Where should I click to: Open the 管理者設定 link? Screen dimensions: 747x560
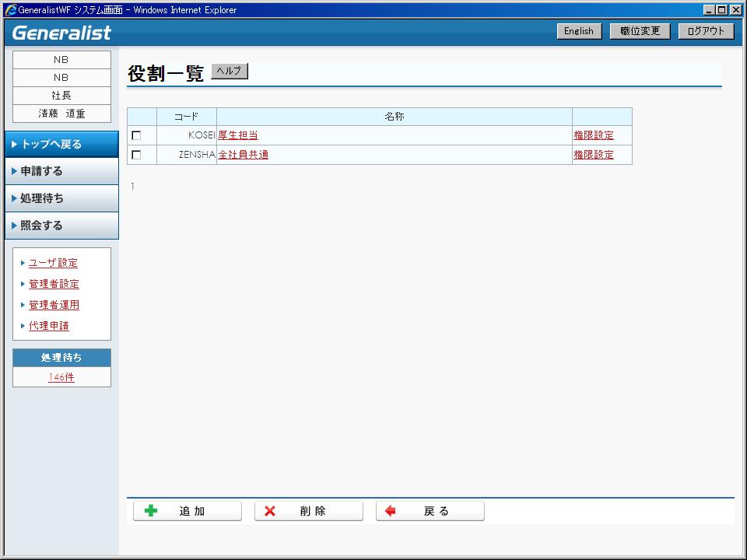(x=54, y=284)
